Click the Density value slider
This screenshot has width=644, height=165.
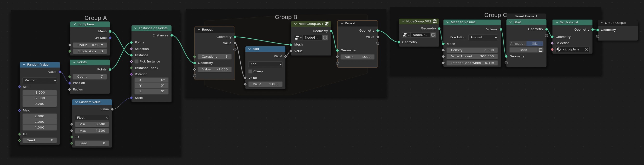pos(472,50)
